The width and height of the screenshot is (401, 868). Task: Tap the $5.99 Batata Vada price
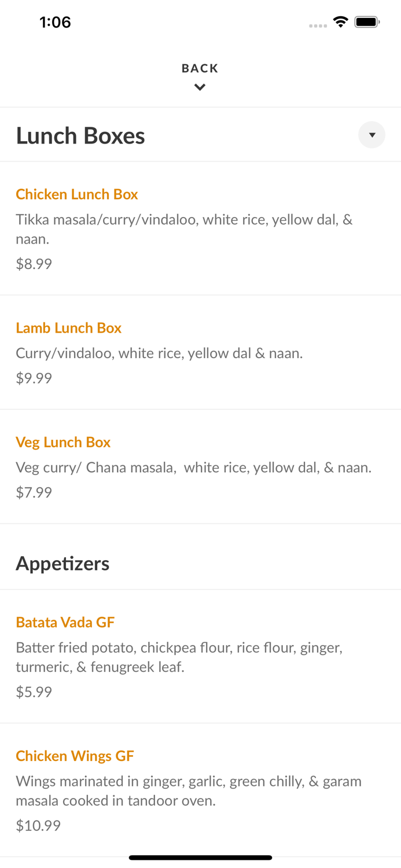coord(34,692)
